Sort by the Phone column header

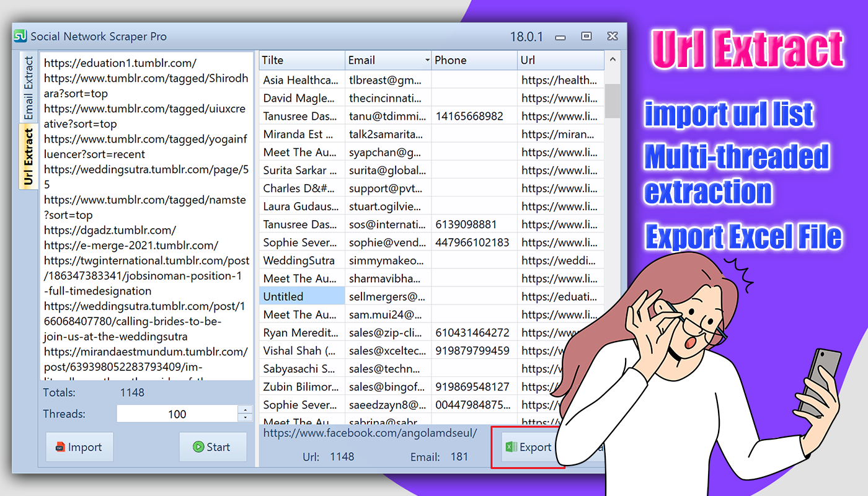click(x=474, y=60)
